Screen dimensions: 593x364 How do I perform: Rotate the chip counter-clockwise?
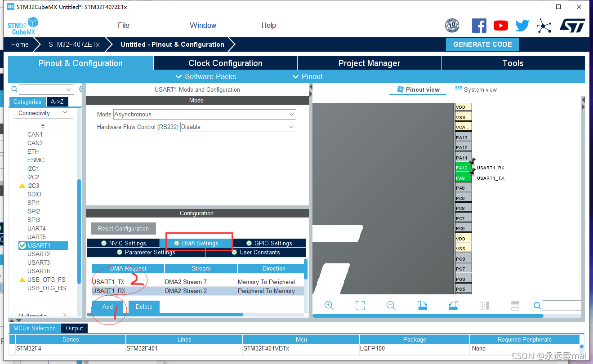coord(453,306)
